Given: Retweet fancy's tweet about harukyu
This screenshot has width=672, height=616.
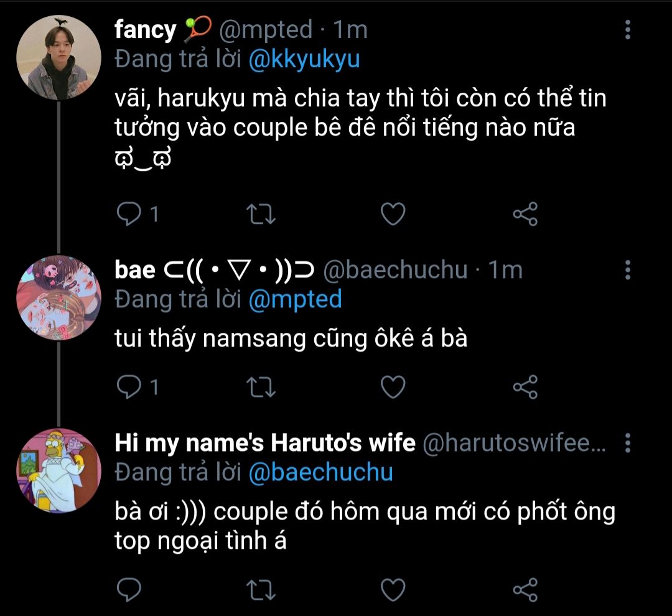Looking at the screenshot, I should point(262,215).
